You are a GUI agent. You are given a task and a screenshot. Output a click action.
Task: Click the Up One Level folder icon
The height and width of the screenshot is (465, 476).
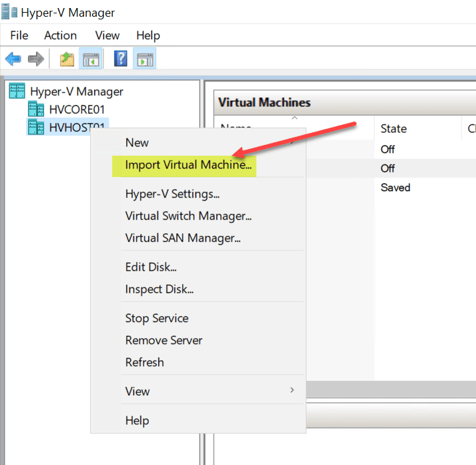pos(67,59)
